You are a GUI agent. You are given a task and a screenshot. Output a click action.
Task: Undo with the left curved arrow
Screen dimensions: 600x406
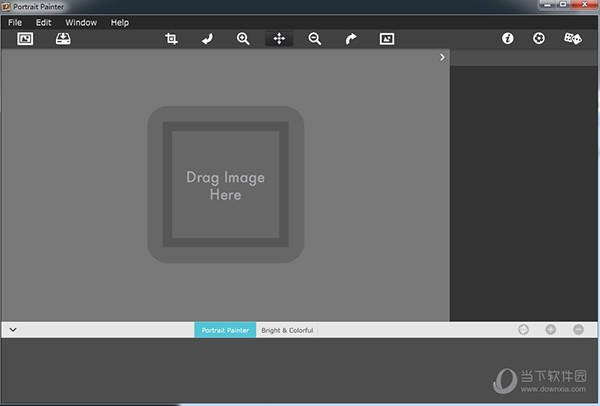(x=207, y=39)
